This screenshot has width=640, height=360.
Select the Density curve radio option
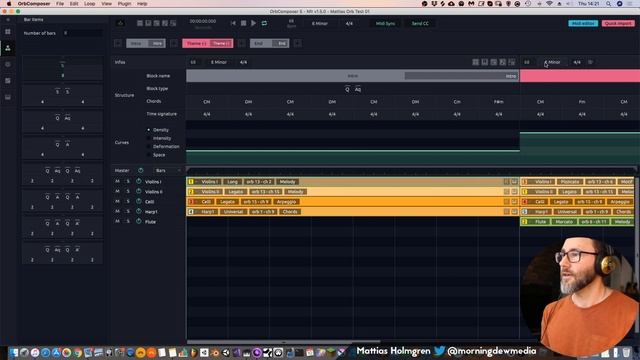tap(149, 130)
